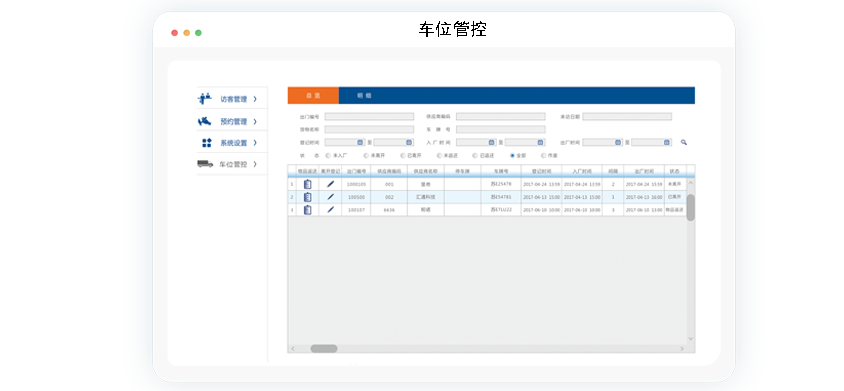Open the 登记时间 start date calendar icon

pyautogui.click(x=360, y=142)
